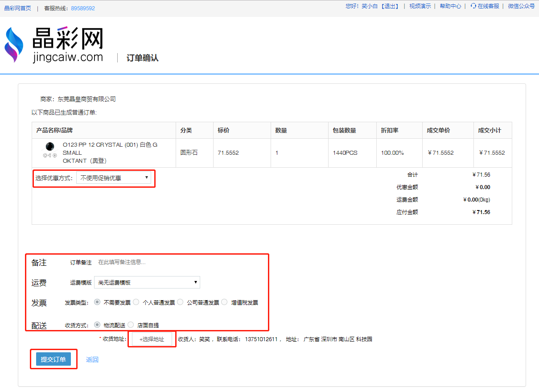The height and width of the screenshot is (392, 539).
Task: Click the product thumbnail image
Action: [50, 147]
